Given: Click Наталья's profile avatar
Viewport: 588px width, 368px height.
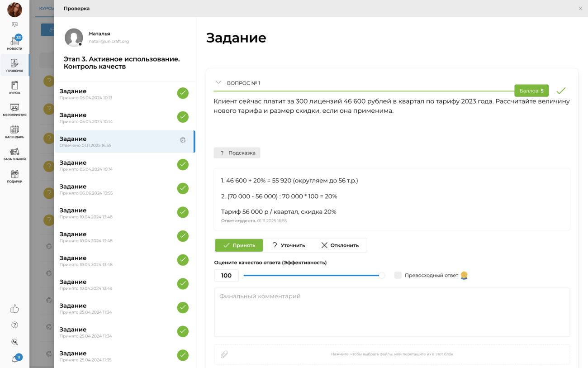Looking at the screenshot, I should (74, 38).
